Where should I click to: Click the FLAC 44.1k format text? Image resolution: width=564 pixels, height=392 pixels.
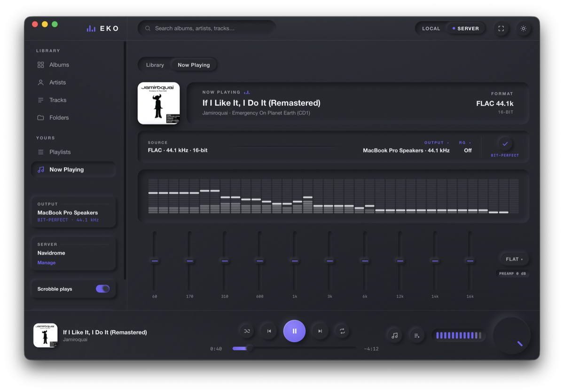tap(494, 103)
